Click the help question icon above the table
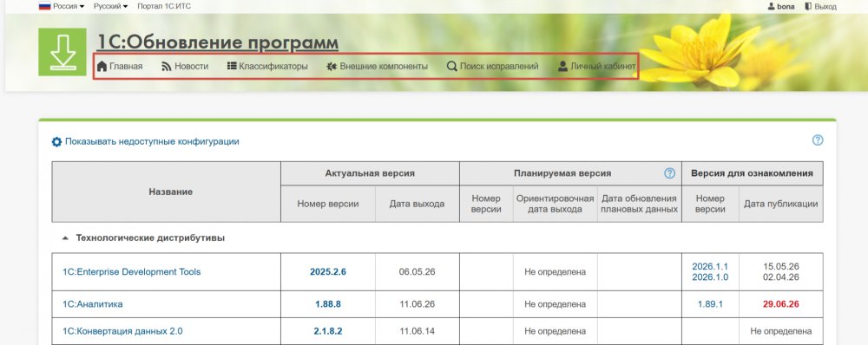Screen dimensions: 868x345 [x=818, y=140]
